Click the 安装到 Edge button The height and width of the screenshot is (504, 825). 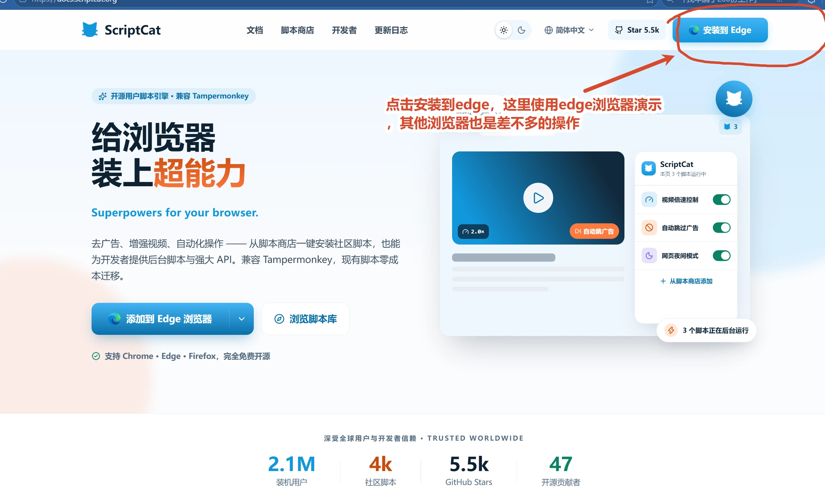click(x=720, y=30)
